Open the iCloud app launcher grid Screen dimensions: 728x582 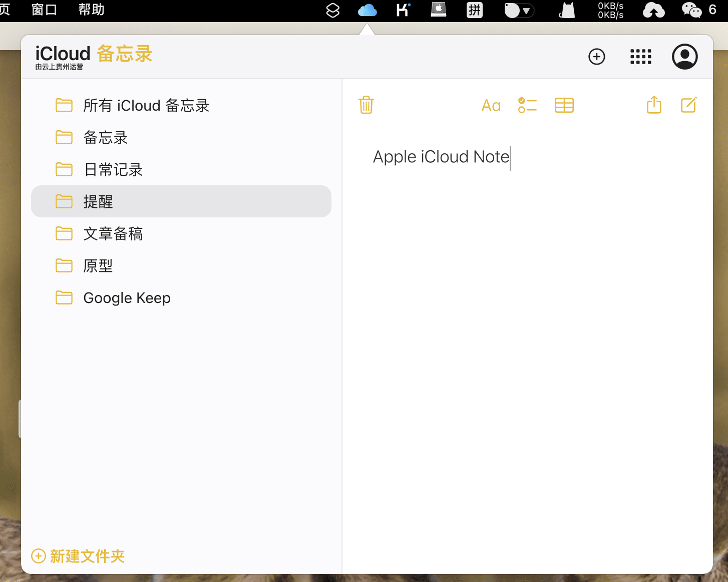640,57
